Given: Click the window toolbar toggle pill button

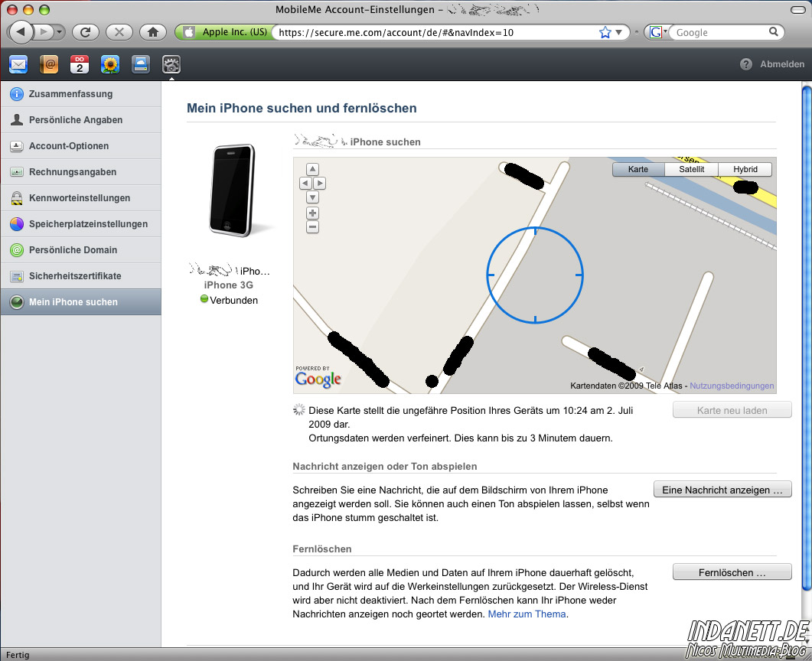Looking at the screenshot, I should coord(798,9).
